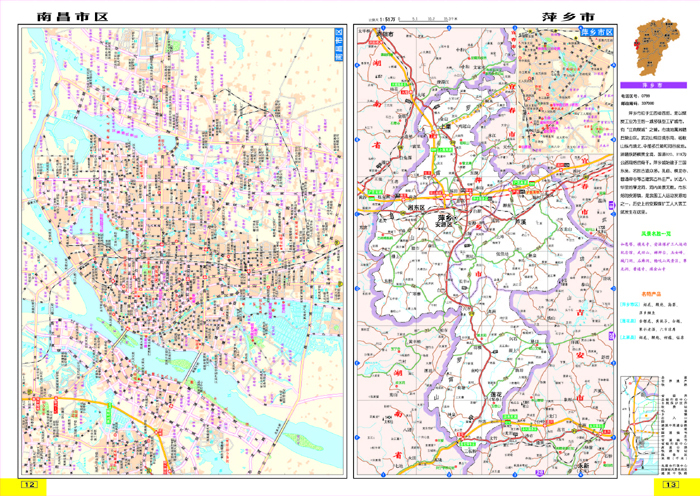700x496 pixels.
Task: Click the vertical blue 市区地图 tab
Action: (337, 47)
